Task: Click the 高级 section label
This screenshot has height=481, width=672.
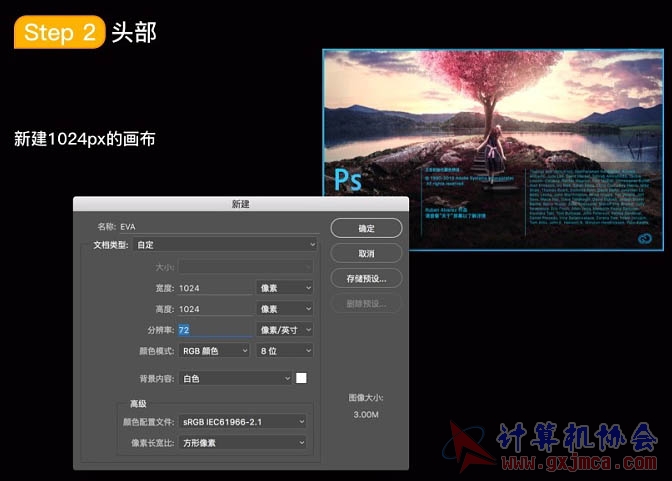Action: pyautogui.click(x=138, y=404)
